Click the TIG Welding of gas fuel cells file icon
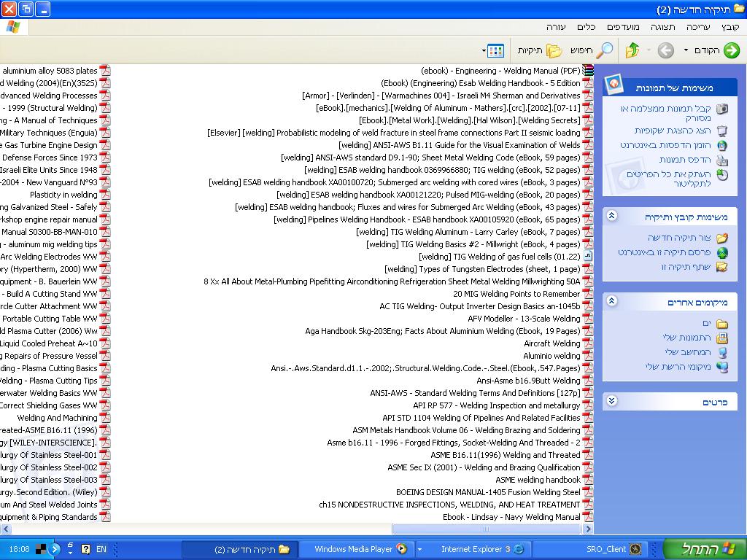Viewport: 747px width, 560px height. pos(587,257)
